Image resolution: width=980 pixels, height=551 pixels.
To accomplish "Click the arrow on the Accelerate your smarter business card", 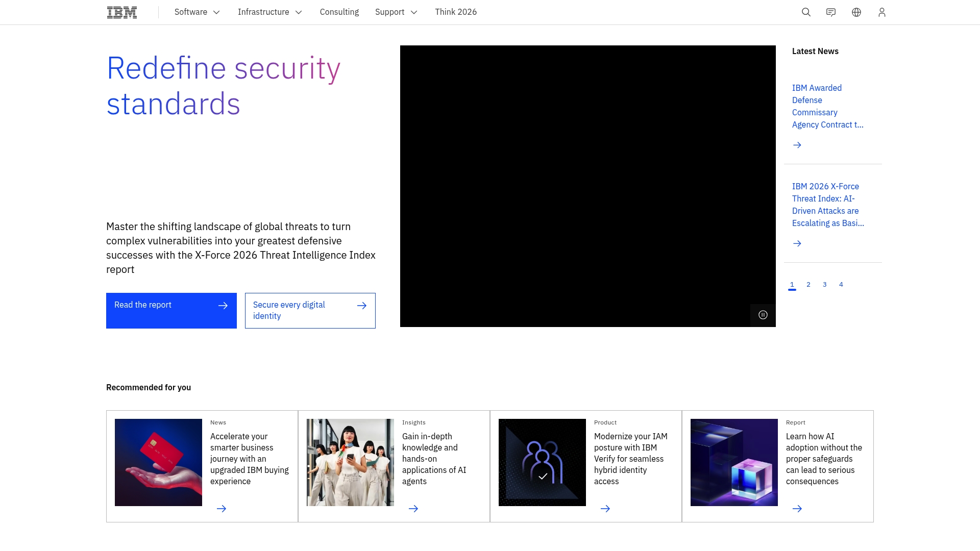I will (222, 509).
